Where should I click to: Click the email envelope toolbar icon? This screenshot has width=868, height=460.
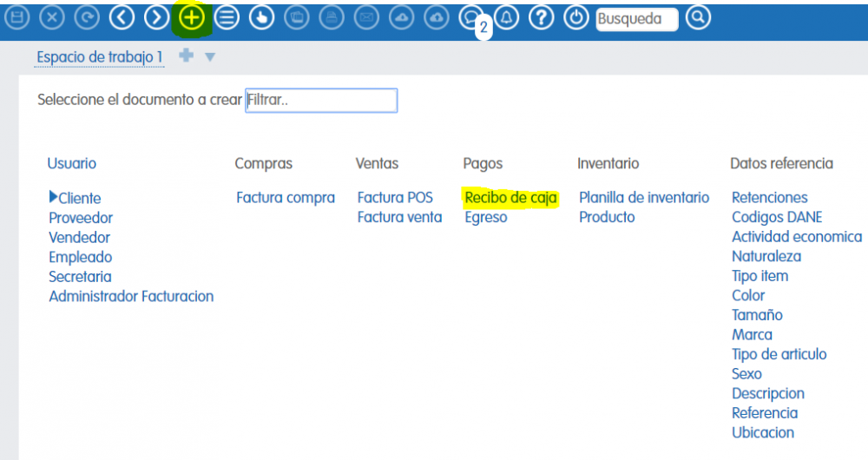pyautogui.click(x=366, y=17)
